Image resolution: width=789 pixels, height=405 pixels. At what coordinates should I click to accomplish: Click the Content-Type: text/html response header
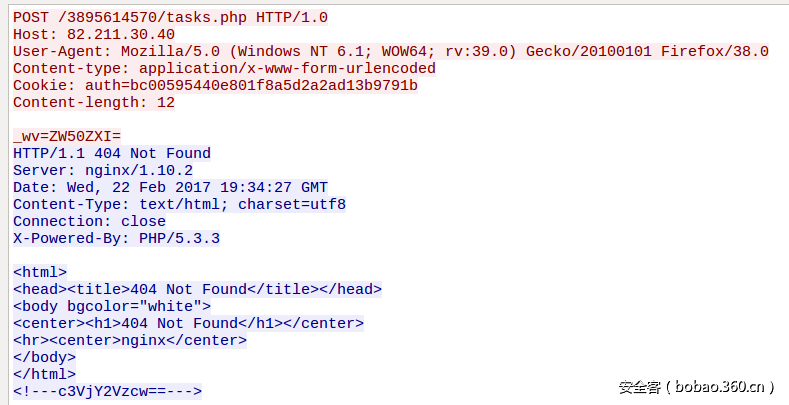(179, 204)
